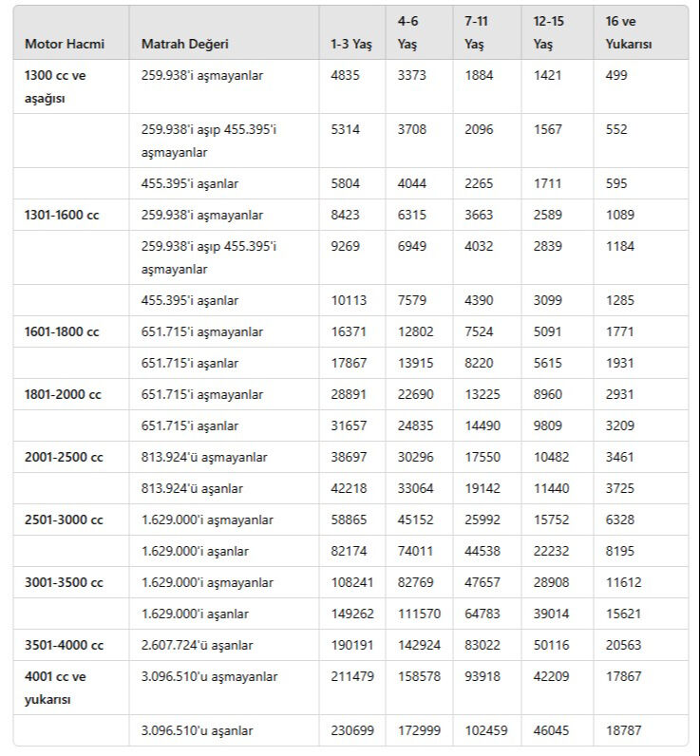
Task: Click the 1801-2000 cc row label
Action: (x=62, y=394)
